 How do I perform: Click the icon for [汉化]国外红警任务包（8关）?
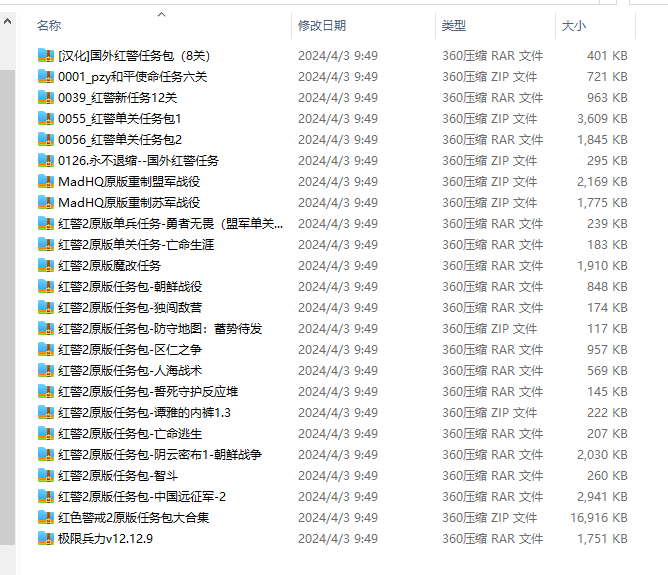pyautogui.click(x=45, y=55)
